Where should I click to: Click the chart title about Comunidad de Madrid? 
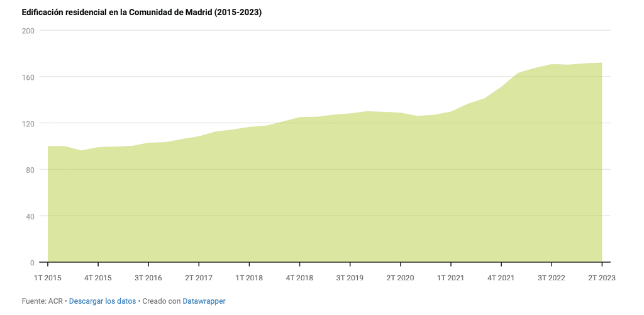coord(142,13)
